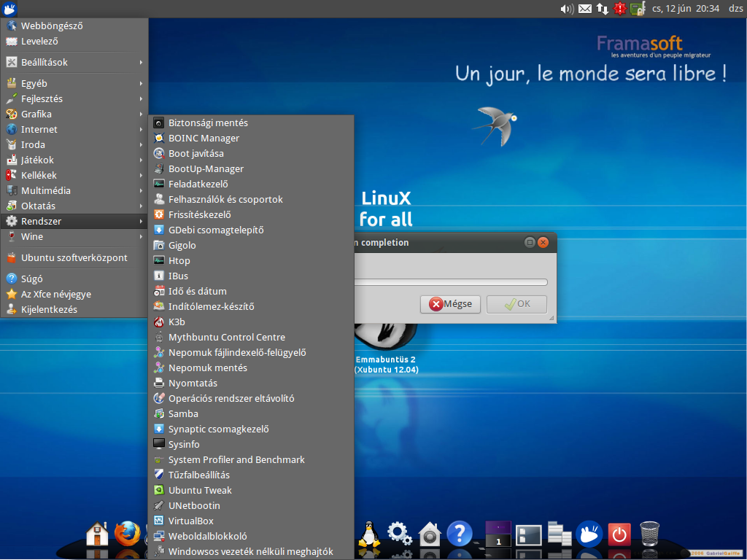The image size is (747, 560).
Task: Expand the Egyéb submenu
Action: click(x=74, y=83)
